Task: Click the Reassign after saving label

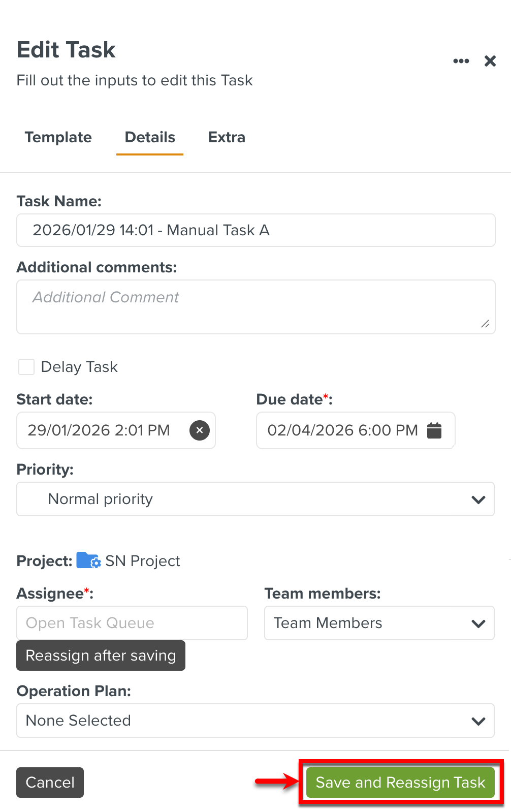Action: tap(101, 655)
